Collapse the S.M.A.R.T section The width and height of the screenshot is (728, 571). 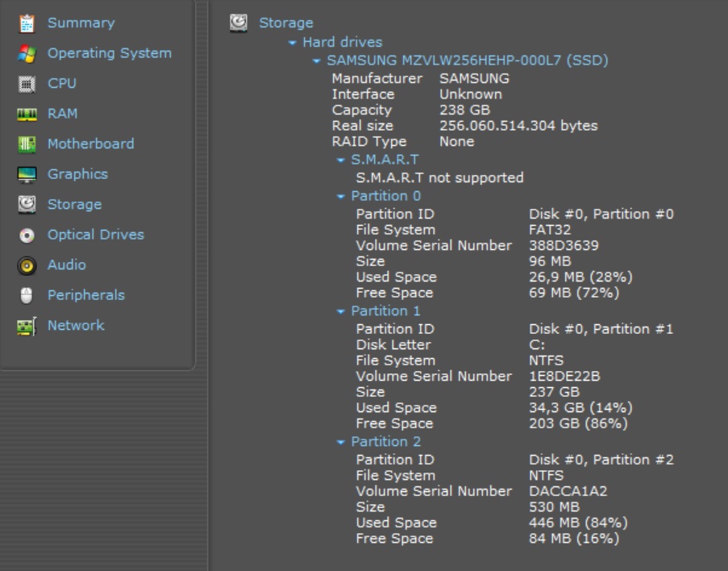click(341, 160)
